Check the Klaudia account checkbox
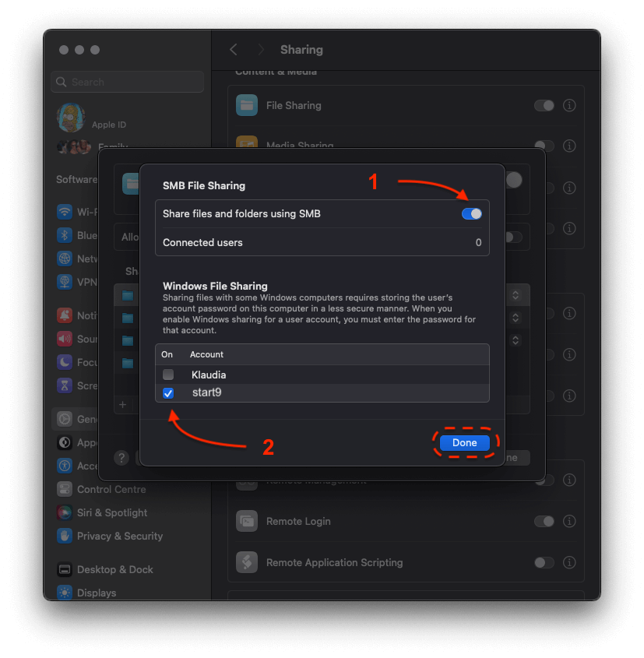This screenshot has width=644, height=658. 168,375
